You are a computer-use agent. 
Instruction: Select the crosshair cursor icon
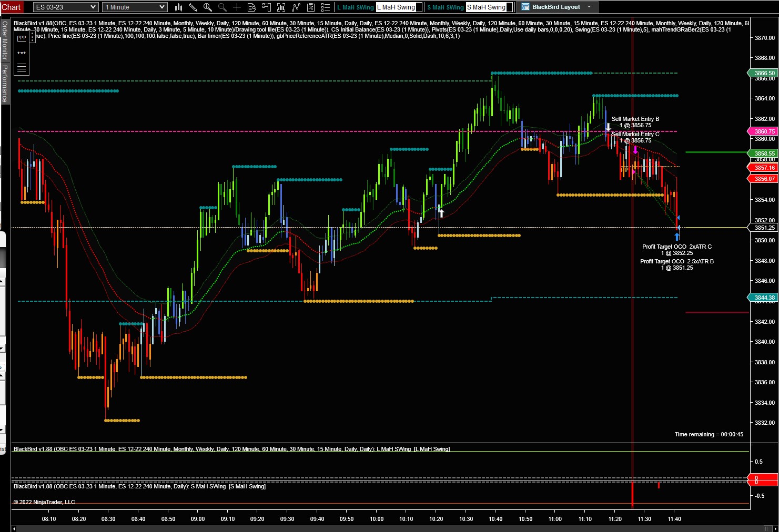(x=237, y=7)
